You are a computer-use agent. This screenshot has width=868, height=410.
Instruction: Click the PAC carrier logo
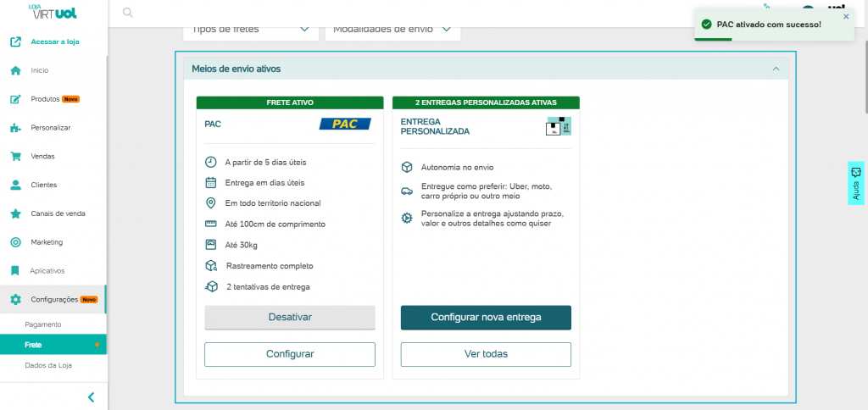point(344,124)
